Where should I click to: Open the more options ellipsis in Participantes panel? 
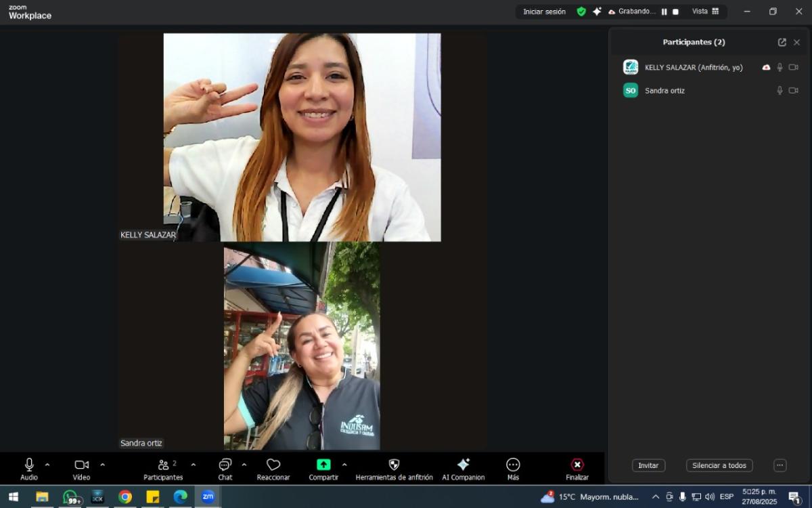(x=780, y=465)
